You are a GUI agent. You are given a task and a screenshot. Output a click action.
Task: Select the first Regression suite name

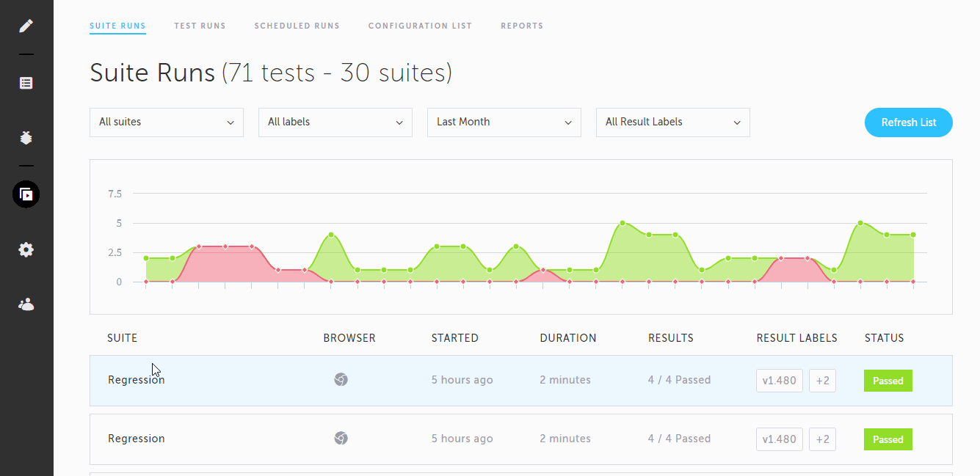(137, 380)
